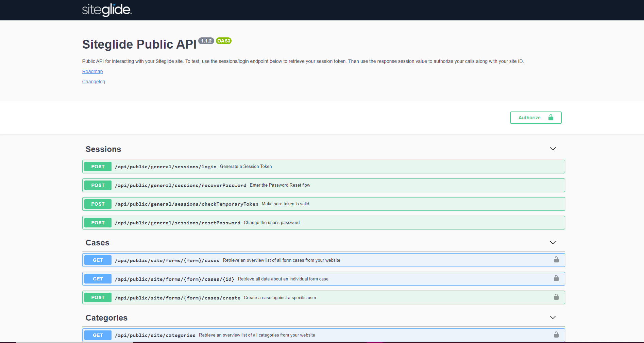The width and height of the screenshot is (644, 343).
Task: Click 'Generate a Session Token' description
Action: click(246, 167)
